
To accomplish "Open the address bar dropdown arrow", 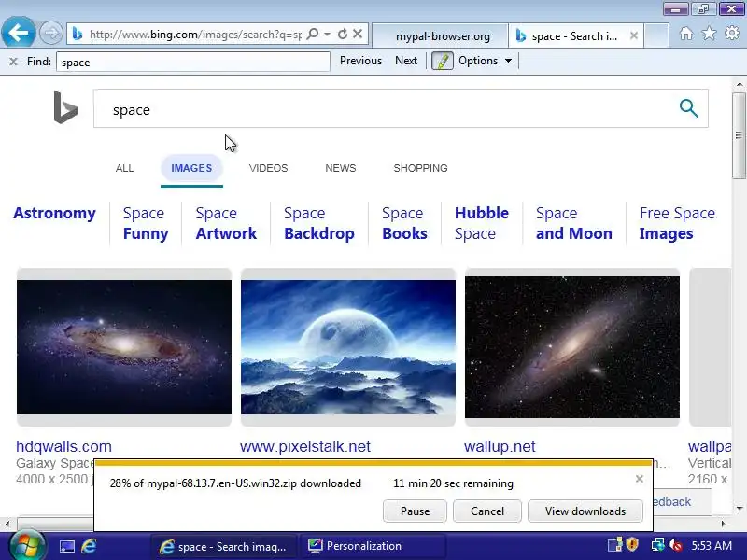I will 328,35.
